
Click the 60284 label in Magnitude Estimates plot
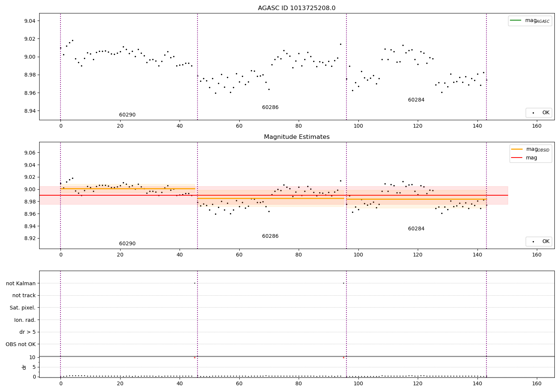pyautogui.click(x=416, y=229)
